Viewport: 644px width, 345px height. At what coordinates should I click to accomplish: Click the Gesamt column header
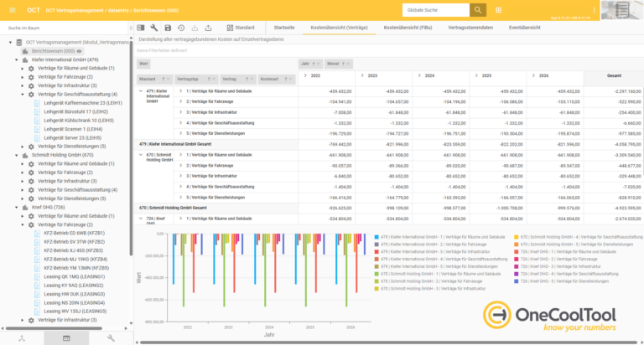(614, 76)
